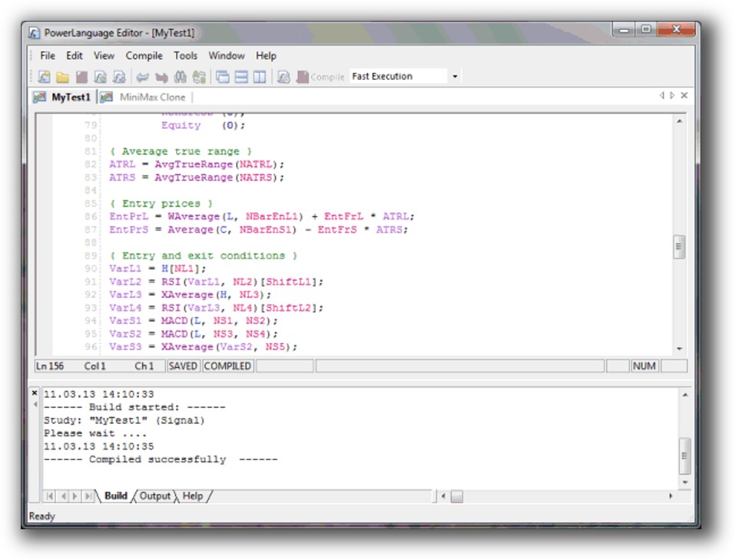Open the Compile menu

(144, 55)
